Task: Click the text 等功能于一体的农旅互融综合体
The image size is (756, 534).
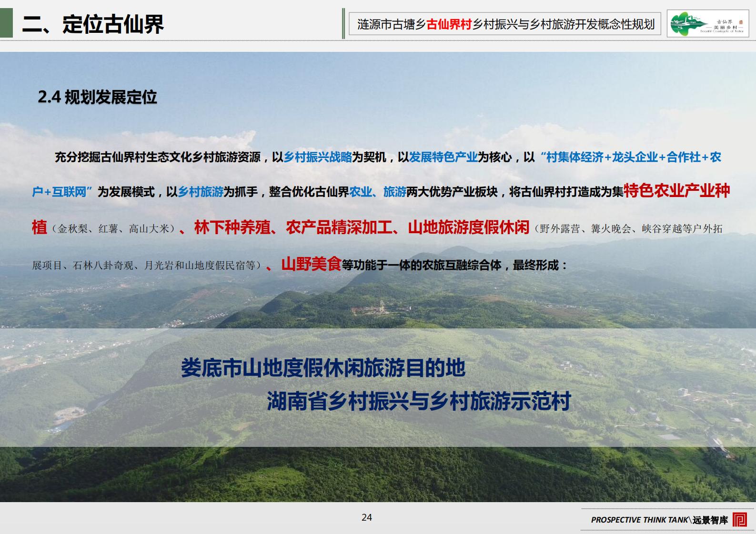Action: pyautogui.click(x=422, y=265)
